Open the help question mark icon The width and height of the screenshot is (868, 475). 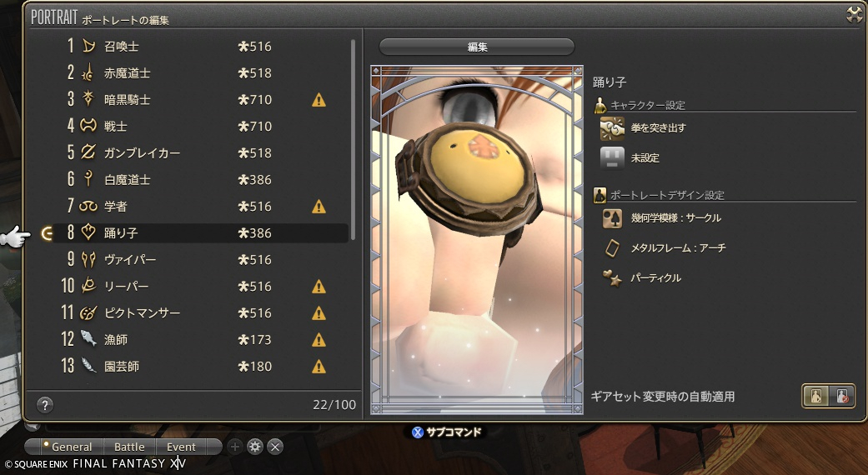45,405
